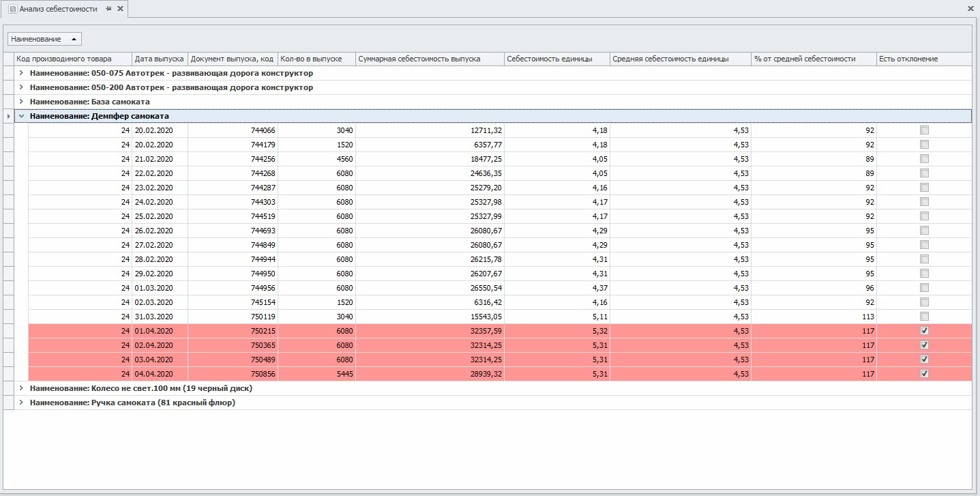Check deviation box for 31.03.2020 row
Image resolution: width=980 pixels, height=496 pixels.
pyautogui.click(x=924, y=317)
